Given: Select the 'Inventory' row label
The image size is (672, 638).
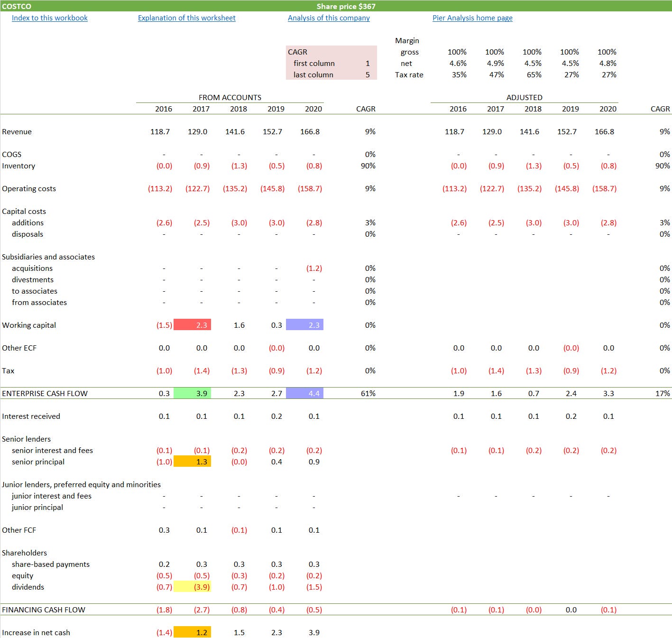Looking at the screenshot, I should 18,166.
